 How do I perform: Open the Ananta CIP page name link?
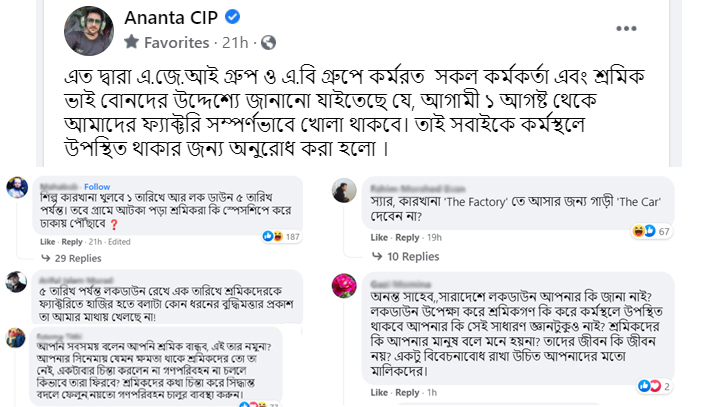coord(171,18)
